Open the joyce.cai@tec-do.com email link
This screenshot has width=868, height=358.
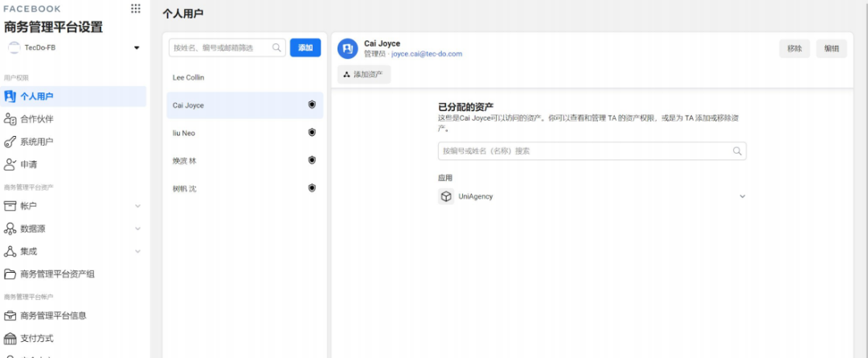click(427, 55)
